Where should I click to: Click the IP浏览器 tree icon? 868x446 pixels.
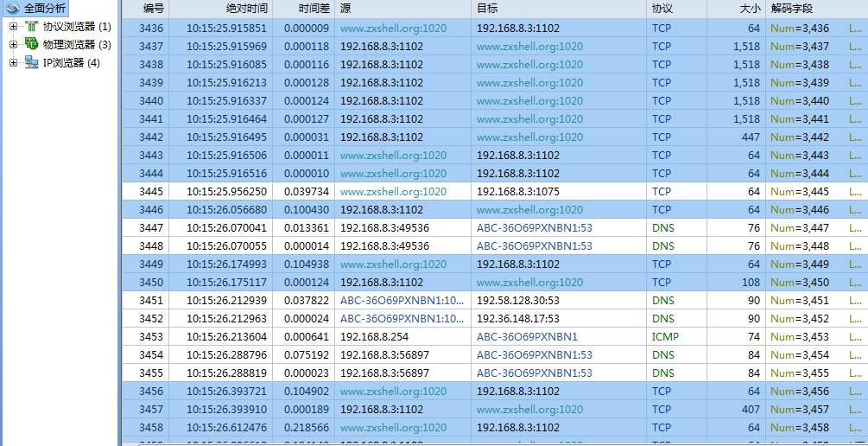pos(32,62)
